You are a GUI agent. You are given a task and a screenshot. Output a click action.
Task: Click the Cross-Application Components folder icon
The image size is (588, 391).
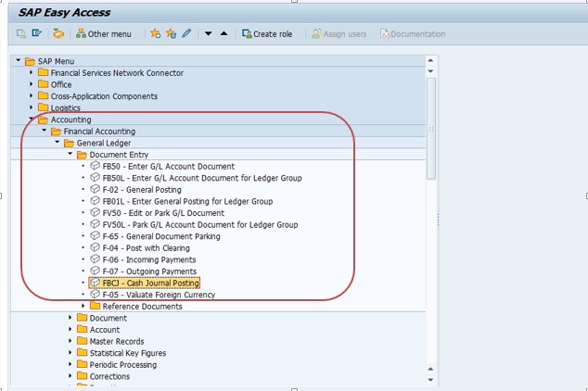click(x=43, y=95)
